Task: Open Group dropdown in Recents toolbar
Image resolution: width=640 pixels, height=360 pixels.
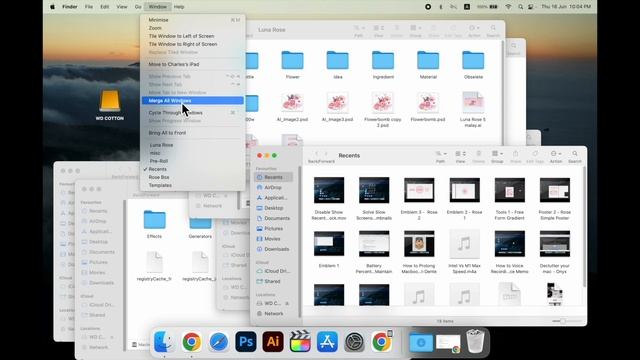Action: (x=497, y=154)
